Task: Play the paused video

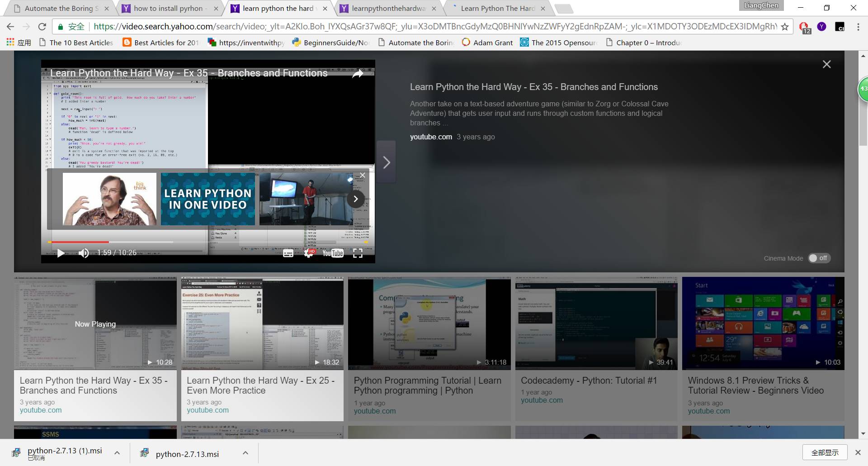Action: pos(61,253)
